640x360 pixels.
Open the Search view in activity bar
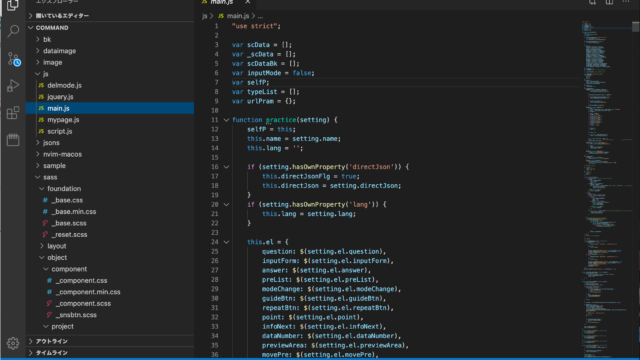pyautogui.click(x=13, y=31)
